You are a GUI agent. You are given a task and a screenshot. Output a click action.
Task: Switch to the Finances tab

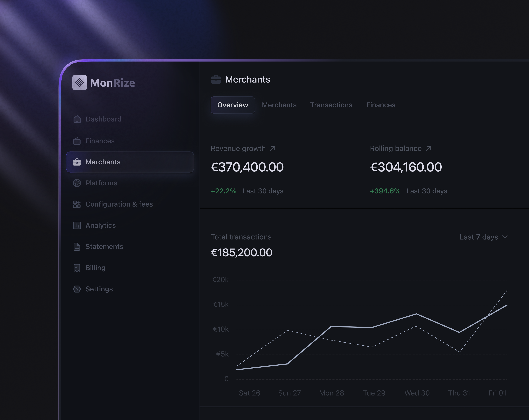coord(381,105)
